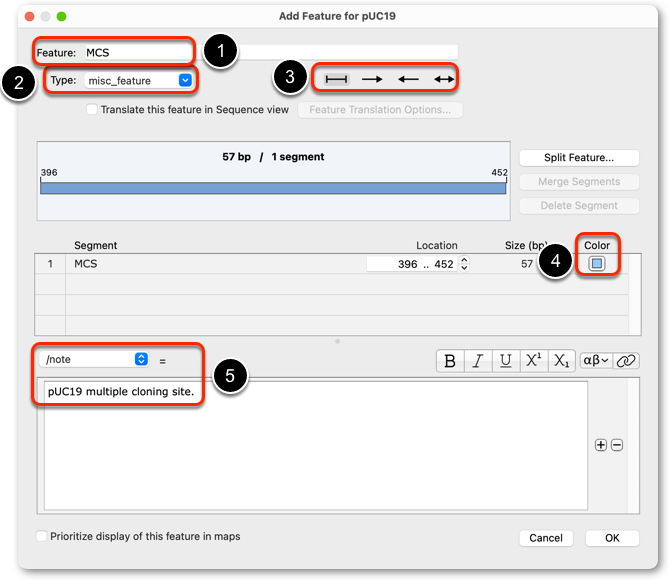Select the non-directional feature icon

[336, 79]
